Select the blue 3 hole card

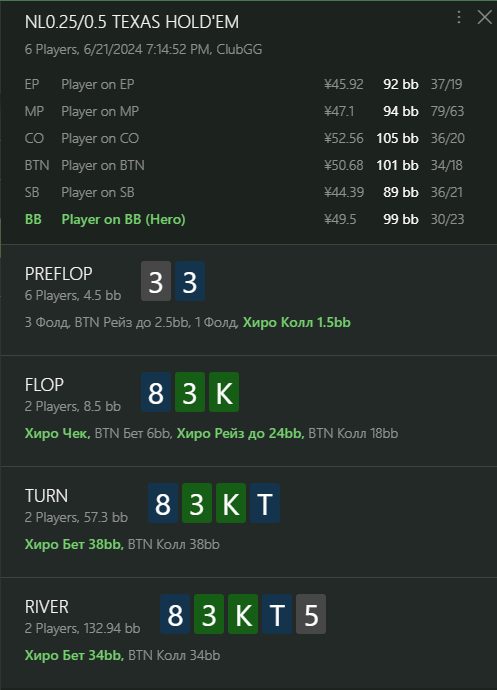[190, 281]
